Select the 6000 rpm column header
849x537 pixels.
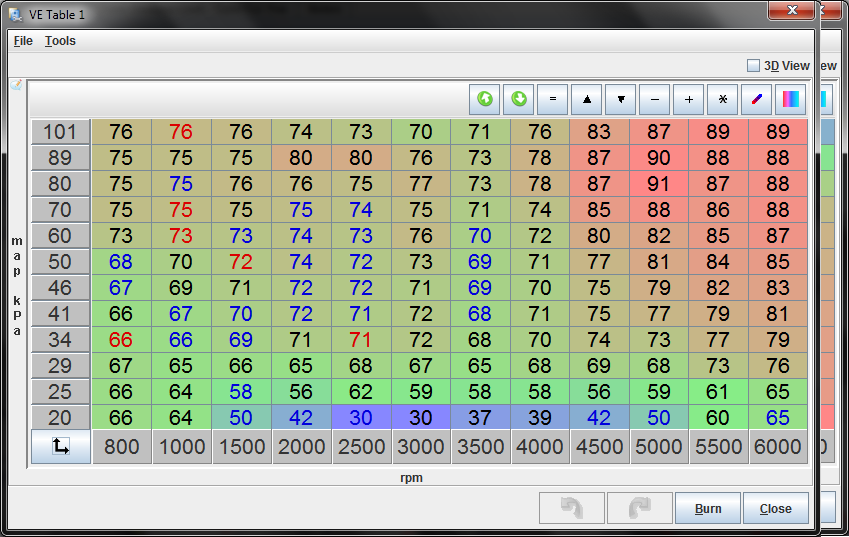pyautogui.click(x=778, y=448)
